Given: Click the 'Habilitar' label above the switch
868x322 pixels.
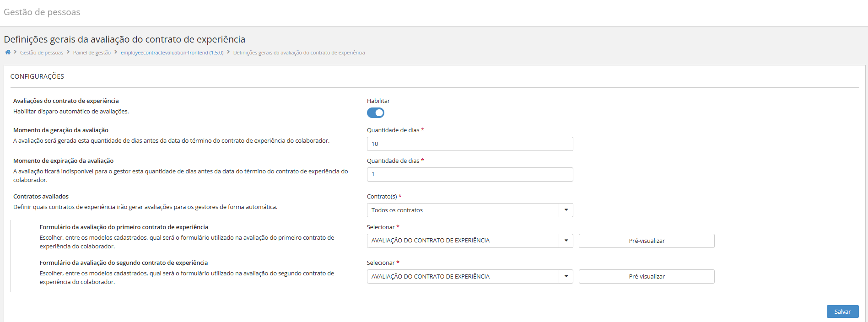Looking at the screenshot, I should click(378, 101).
